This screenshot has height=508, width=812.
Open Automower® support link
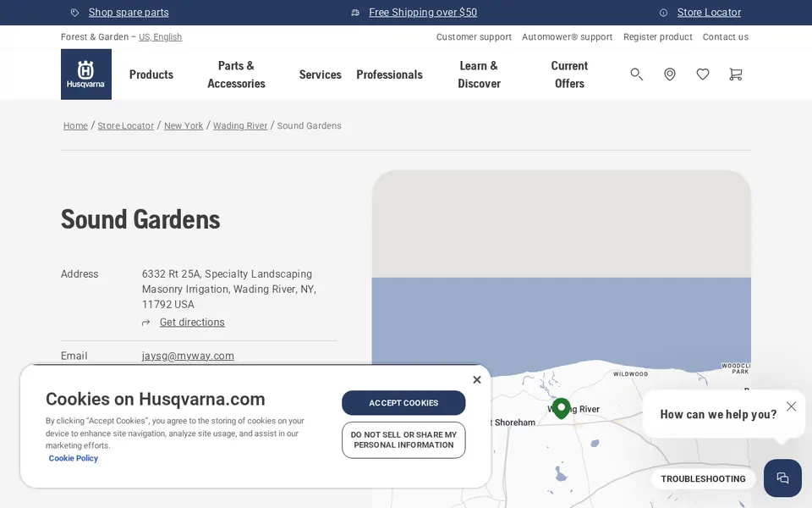(x=567, y=36)
